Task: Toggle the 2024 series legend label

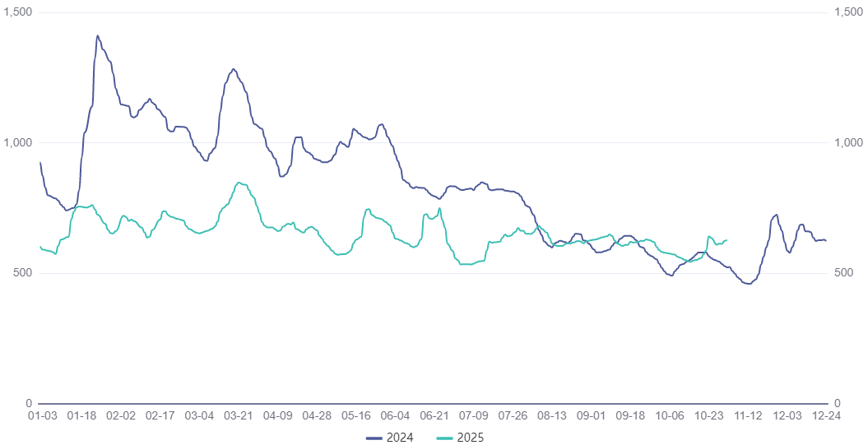Action: point(401,438)
